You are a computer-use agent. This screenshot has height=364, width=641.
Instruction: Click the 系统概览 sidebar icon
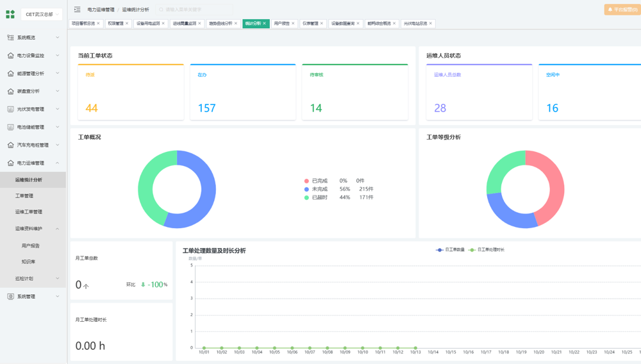[10, 38]
